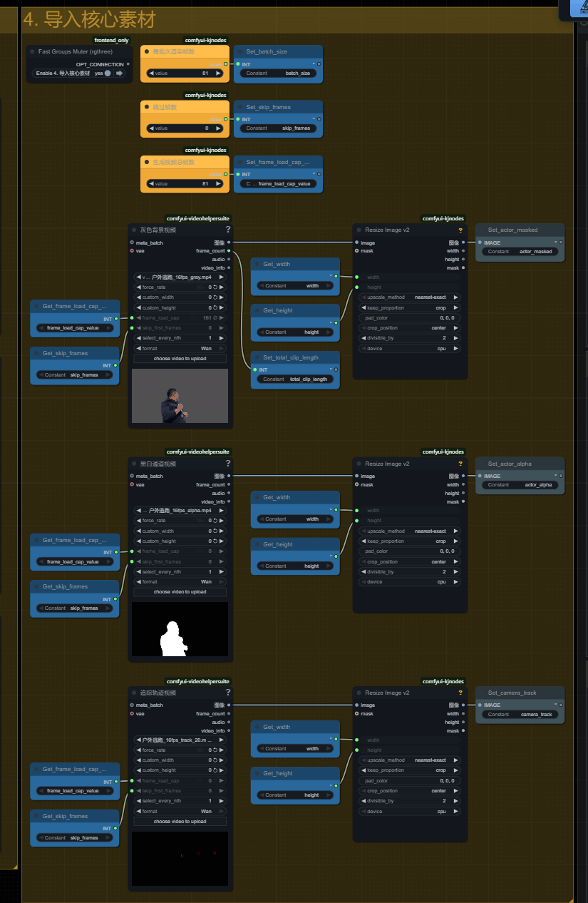Image resolution: width=588 pixels, height=903 pixels.
Task: Click the collapse dot on 每批次渲染帧数 node
Action: tap(147, 51)
